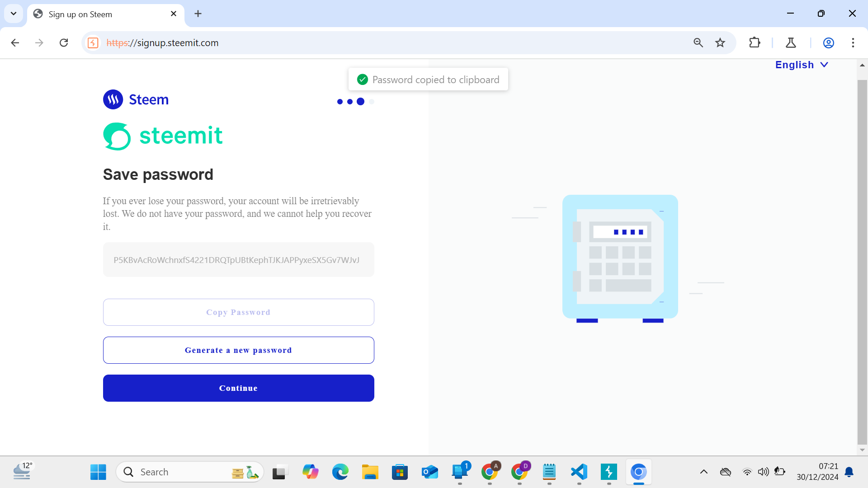Open a new browser tab
The width and height of the screenshot is (868, 488).
click(x=198, y=14)
